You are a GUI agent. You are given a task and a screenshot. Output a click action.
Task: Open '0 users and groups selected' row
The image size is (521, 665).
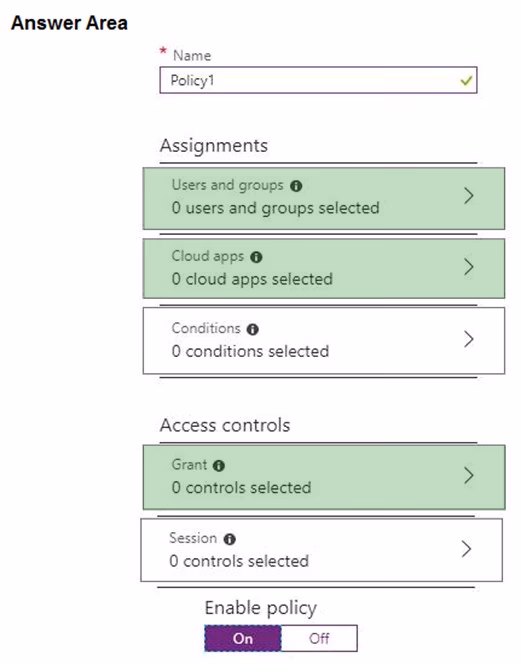pyautogui.click(x=324, y=198)
